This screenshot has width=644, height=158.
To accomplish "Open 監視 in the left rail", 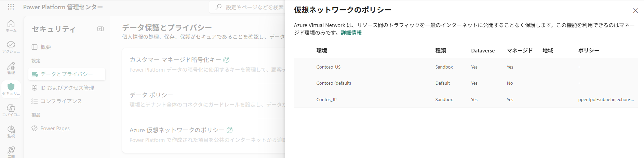I will 11,132.
